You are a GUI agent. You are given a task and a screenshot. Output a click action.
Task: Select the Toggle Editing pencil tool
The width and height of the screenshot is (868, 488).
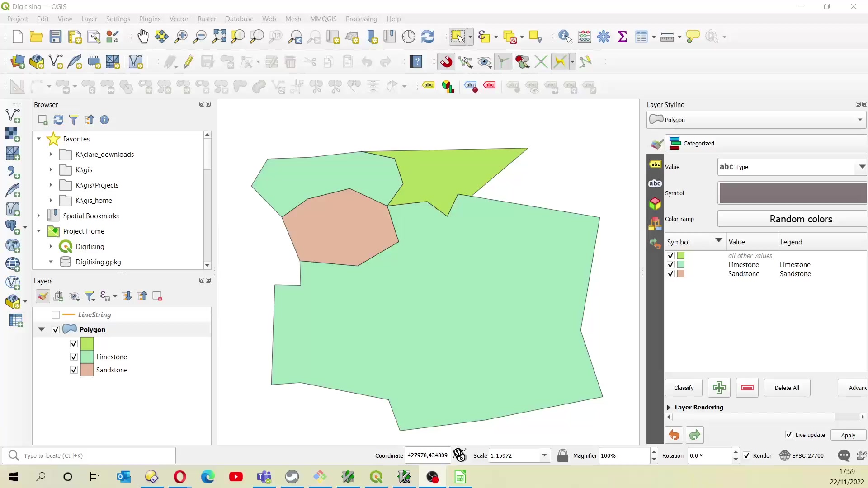click(x=189, y=62)
